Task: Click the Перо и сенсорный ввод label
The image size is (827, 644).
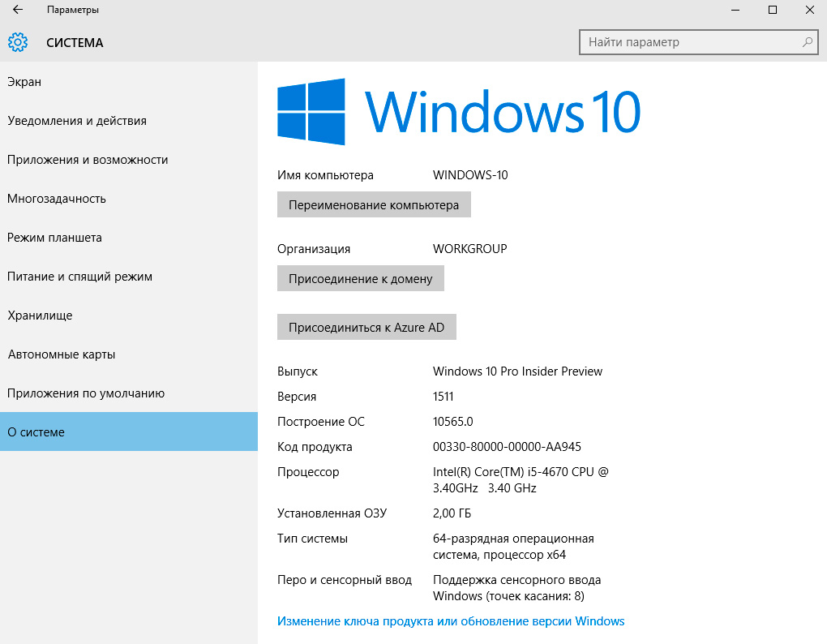Action: click(x=345, y=580)
